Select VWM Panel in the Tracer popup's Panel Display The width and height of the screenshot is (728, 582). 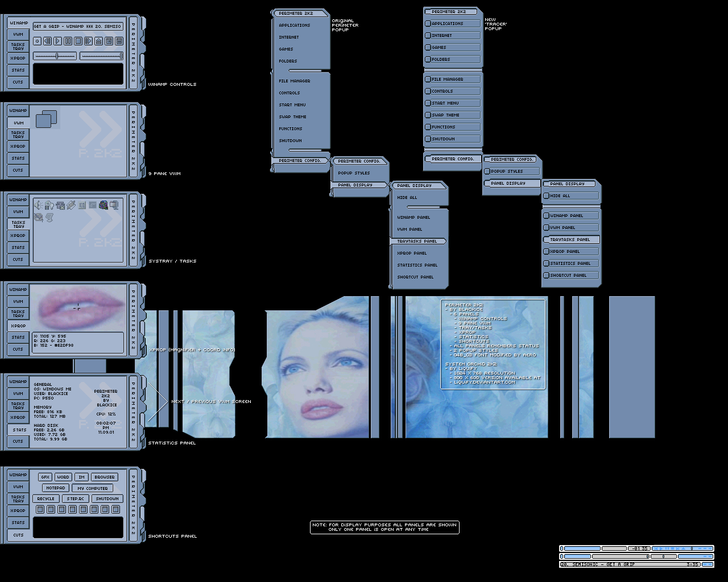(571, 228)
